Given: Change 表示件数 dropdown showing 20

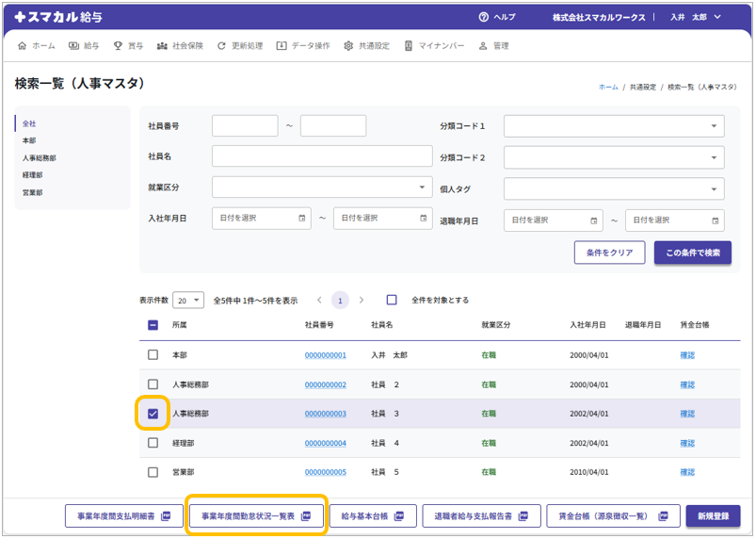Looking at the screenshot, I should (x=188, y=301).
